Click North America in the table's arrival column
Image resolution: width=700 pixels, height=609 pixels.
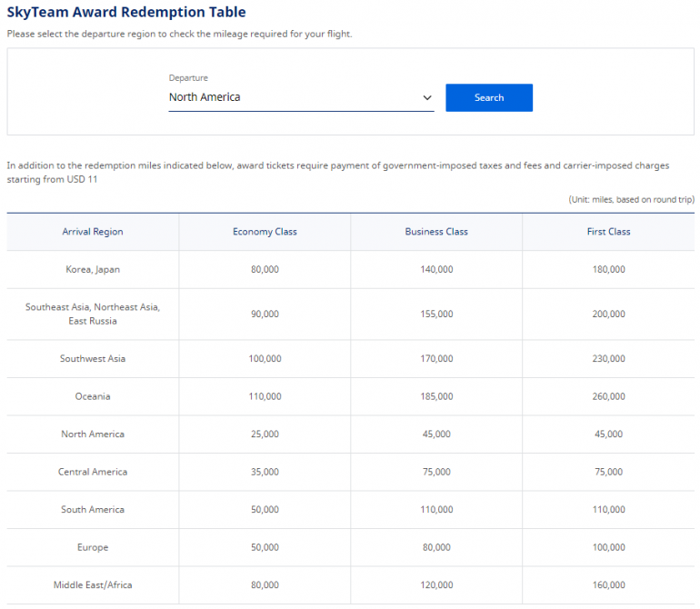93,434
